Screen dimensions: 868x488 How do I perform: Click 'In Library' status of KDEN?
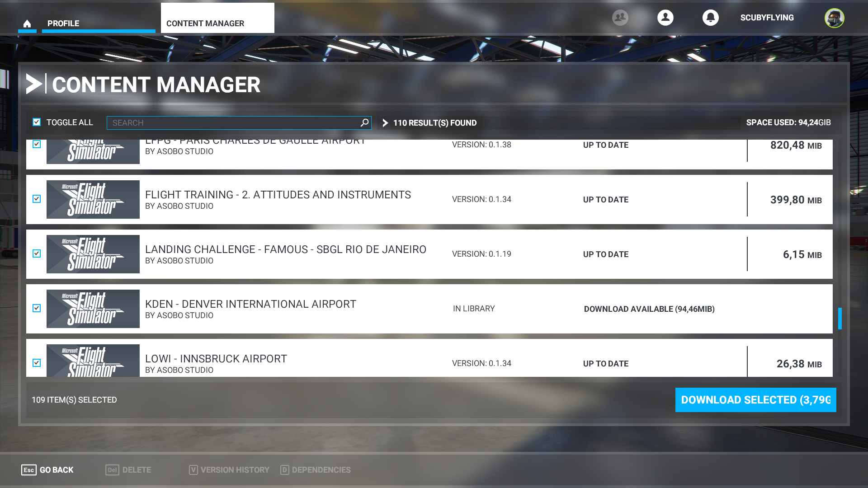[474, 309]
